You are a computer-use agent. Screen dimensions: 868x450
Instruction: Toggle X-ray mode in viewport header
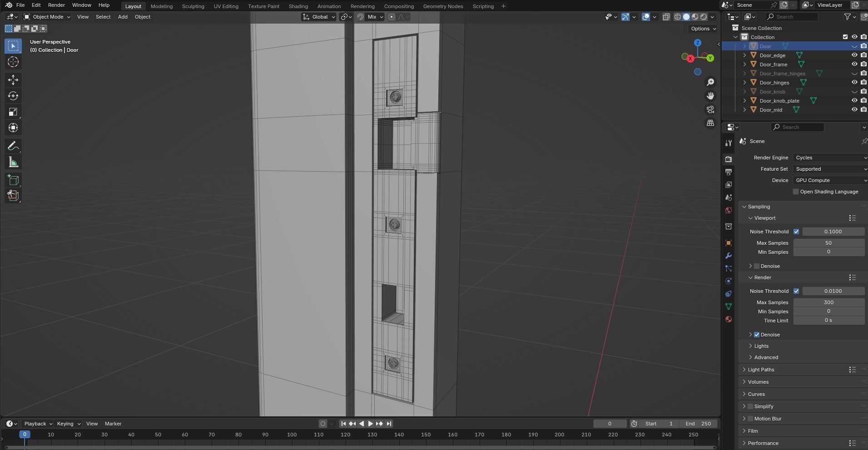(x=666, y=17)
